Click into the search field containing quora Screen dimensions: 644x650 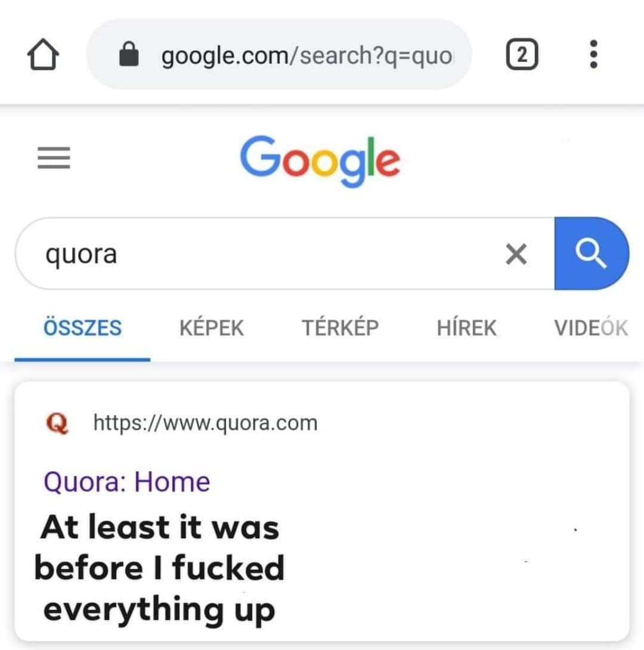(x=268, y=255)
